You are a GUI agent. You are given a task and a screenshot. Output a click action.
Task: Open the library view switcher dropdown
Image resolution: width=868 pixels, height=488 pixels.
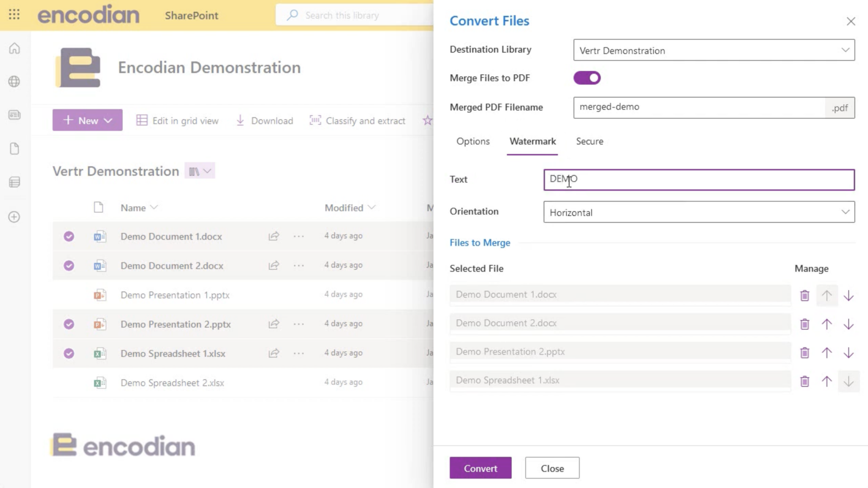tap(200, 171)
